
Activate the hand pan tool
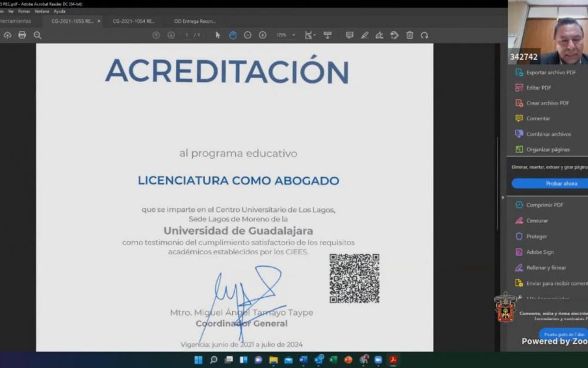tap(233, 35)
